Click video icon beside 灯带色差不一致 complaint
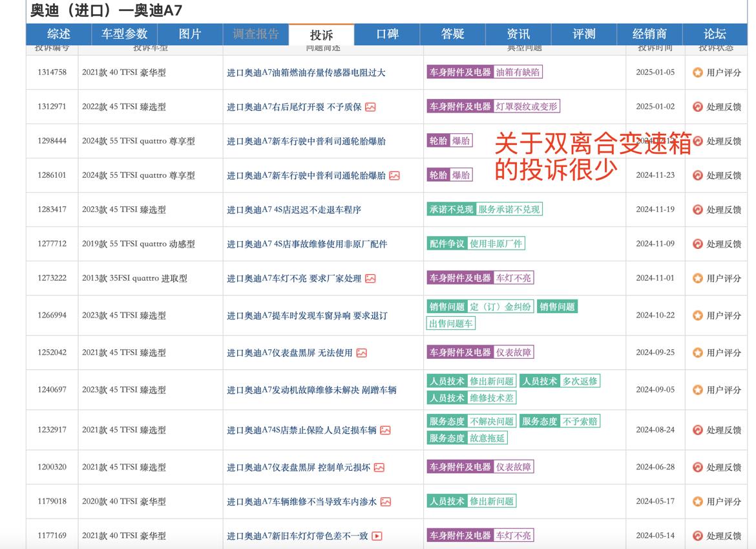The image size is (756, 549). click(377, 535)
